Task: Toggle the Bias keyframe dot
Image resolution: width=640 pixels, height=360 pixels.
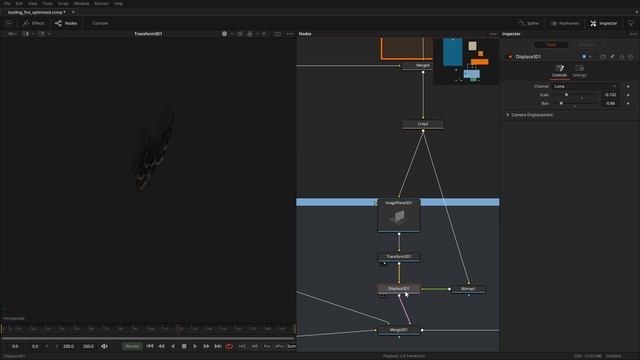Action: tap(628, 104)
